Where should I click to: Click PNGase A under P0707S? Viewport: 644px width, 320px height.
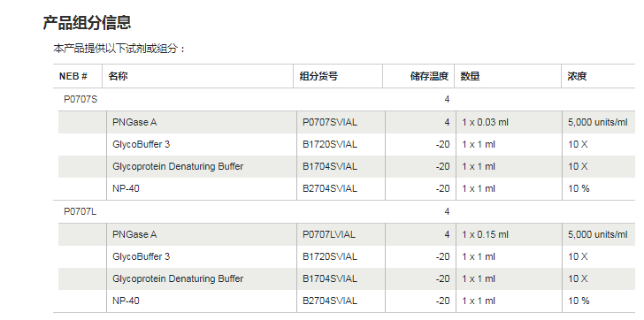click(134, 122)
